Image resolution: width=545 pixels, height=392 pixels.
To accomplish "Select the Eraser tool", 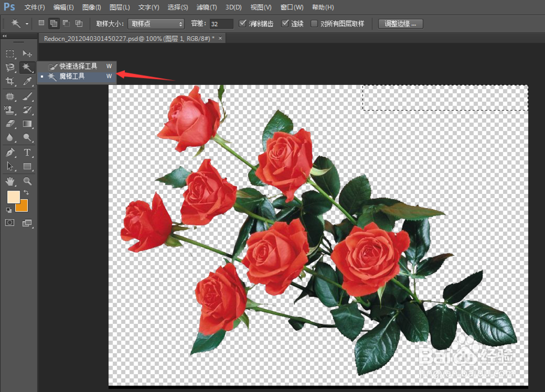I will (10, 124).
